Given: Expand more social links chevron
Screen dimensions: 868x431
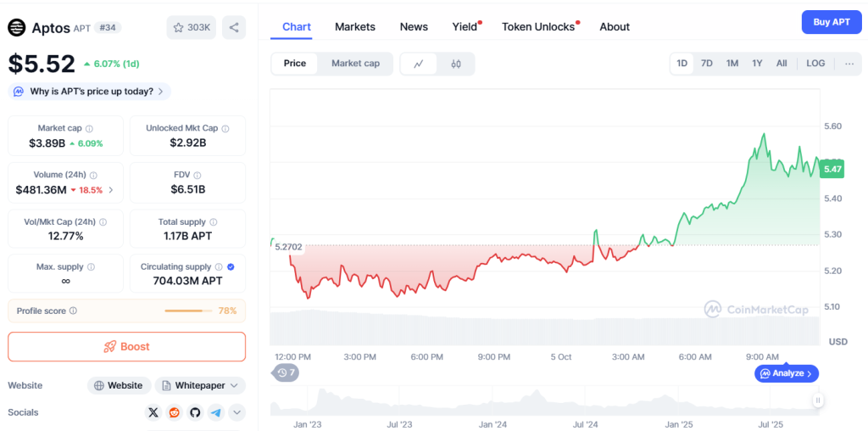Looking at the screenshot, I should tap(237, 412).
